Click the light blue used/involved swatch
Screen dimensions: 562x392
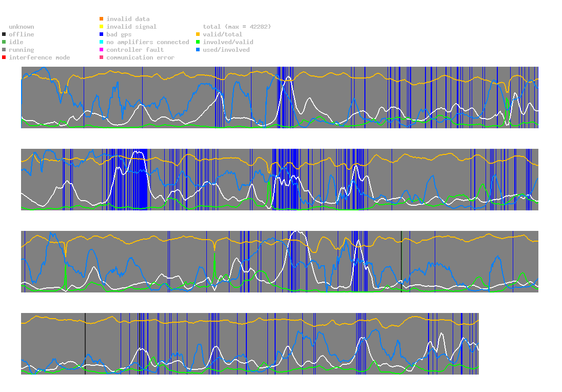(x=198, y=50)
